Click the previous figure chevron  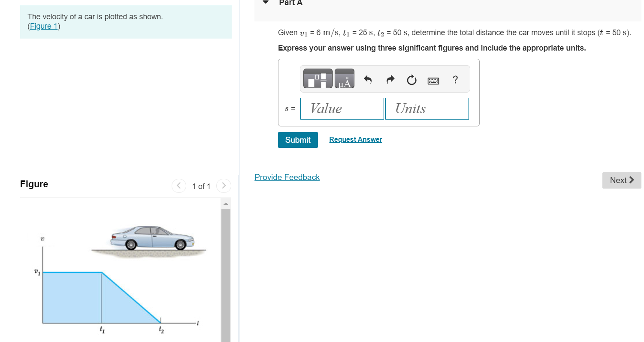179,186
